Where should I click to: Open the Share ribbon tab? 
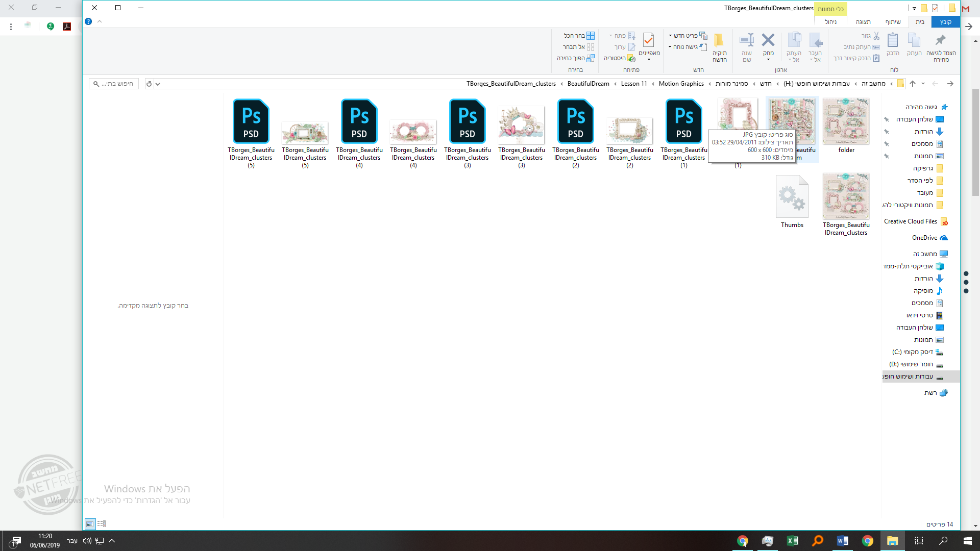(893, 22)
